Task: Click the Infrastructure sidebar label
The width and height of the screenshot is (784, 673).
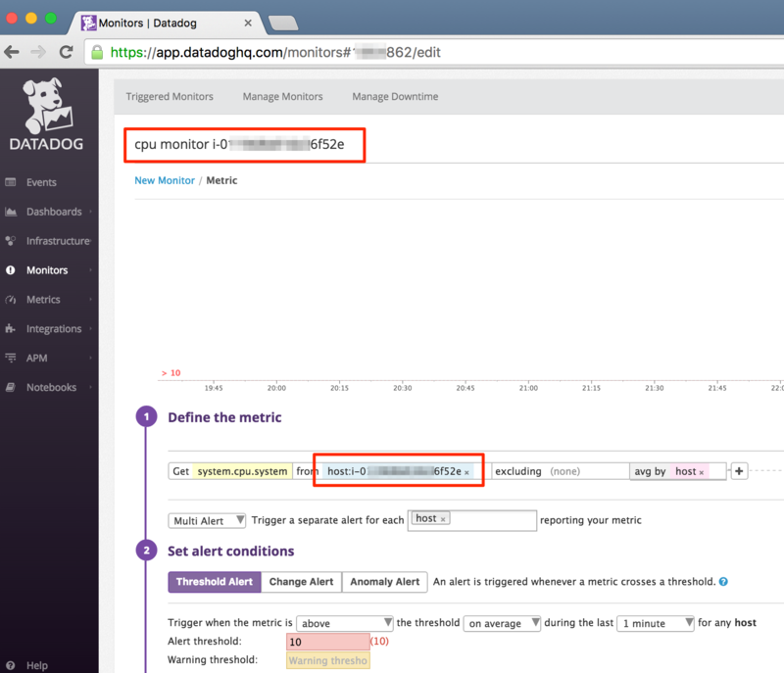Action: coord(58,241)
